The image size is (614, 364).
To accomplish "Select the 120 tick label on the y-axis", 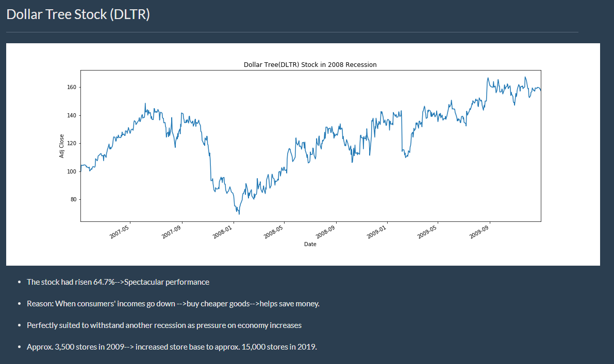I will [72, 144].
